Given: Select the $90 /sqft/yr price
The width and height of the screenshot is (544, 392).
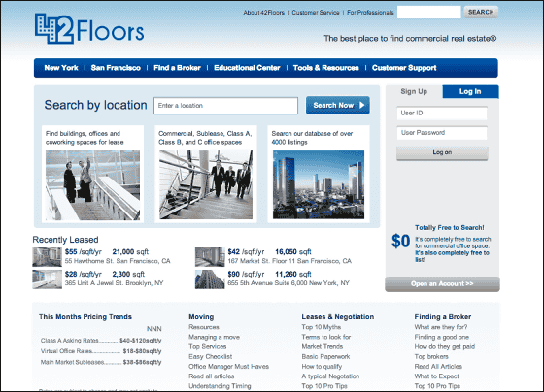Looking at the screenshot, I should coord(246,275).
